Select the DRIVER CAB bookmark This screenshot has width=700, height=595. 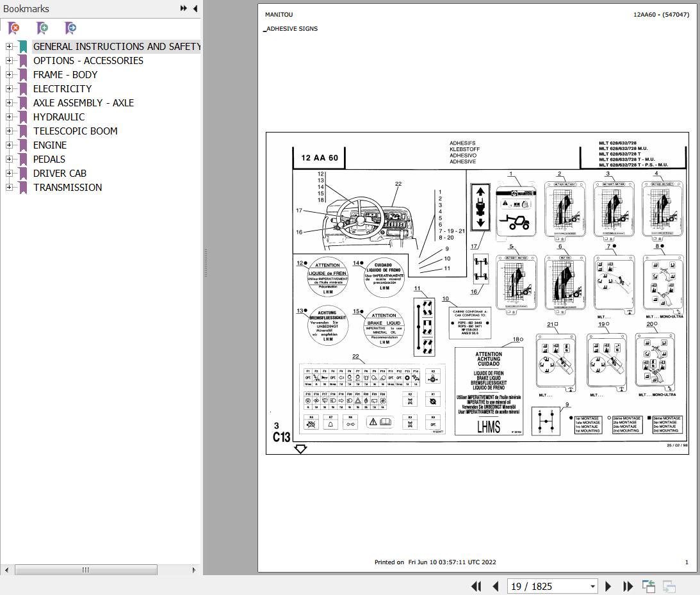(60, 173)
